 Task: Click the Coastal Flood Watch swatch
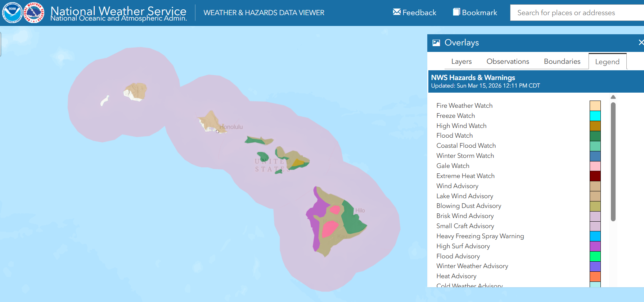click(x=595, y=146)
